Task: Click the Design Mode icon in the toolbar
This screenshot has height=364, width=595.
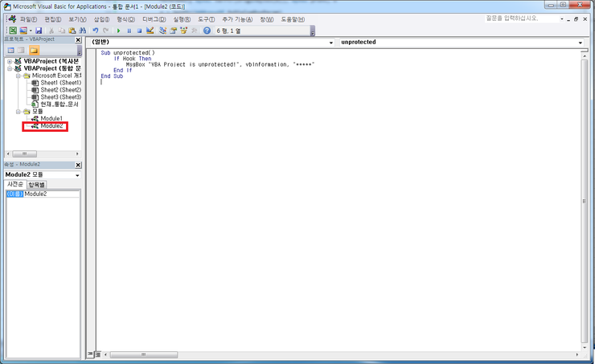Action: point(150,31)
